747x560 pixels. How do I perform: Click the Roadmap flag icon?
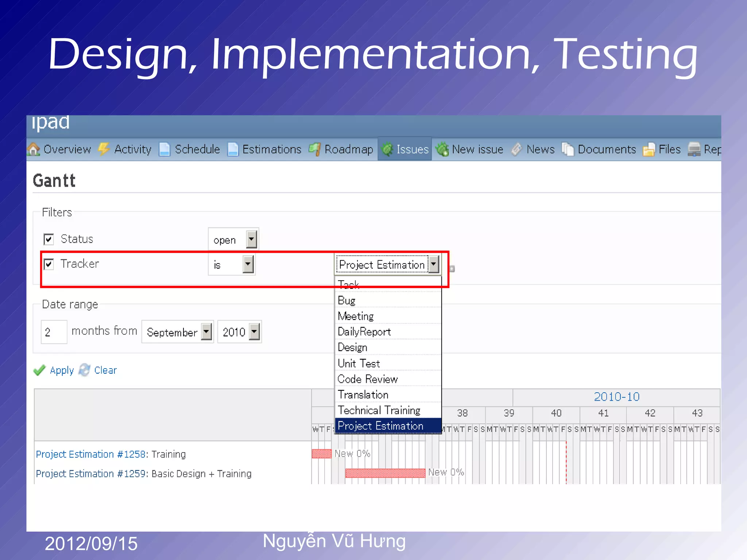coord(314,149)
